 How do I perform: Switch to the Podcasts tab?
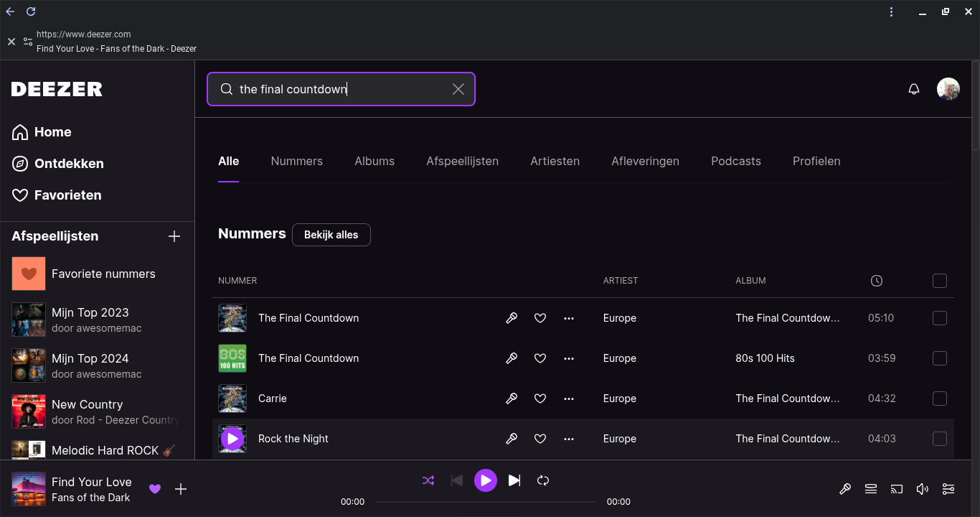pyautogui.click(x=736, y=162)
